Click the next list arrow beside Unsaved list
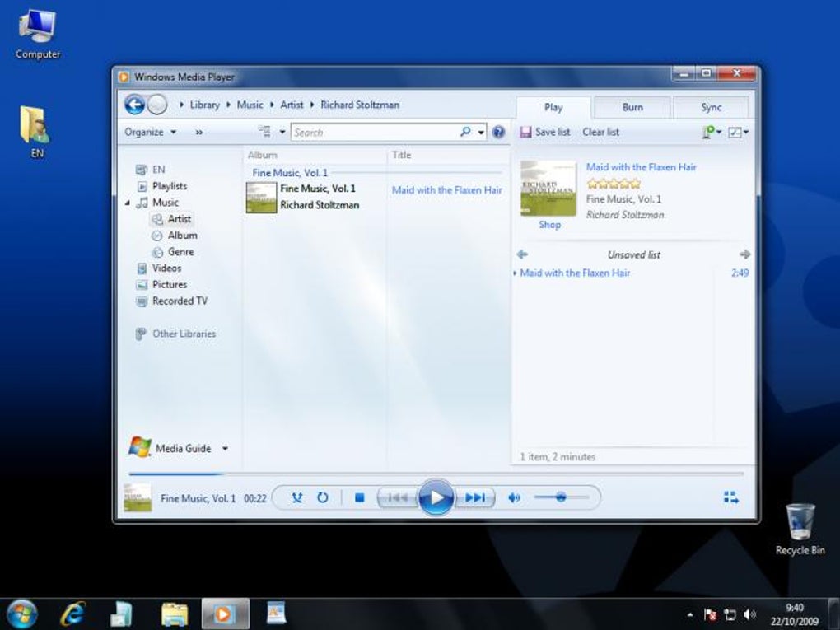 click(x=744, y=254)
